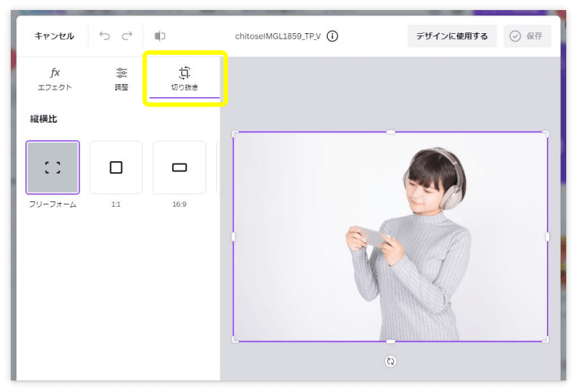577x392 pixels.
Task: Choose the フリーフォーム aspect ratio
Action: tap(52, 167)
